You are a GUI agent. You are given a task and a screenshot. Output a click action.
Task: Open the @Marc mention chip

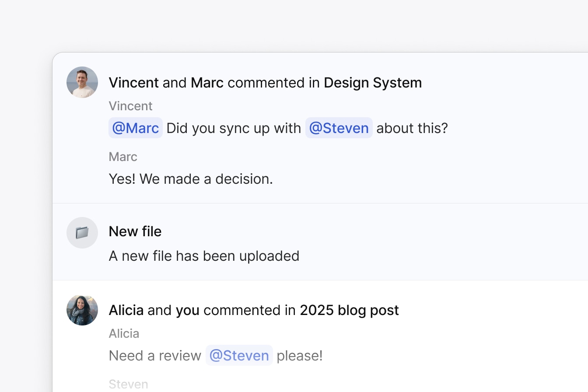[135, 128]
